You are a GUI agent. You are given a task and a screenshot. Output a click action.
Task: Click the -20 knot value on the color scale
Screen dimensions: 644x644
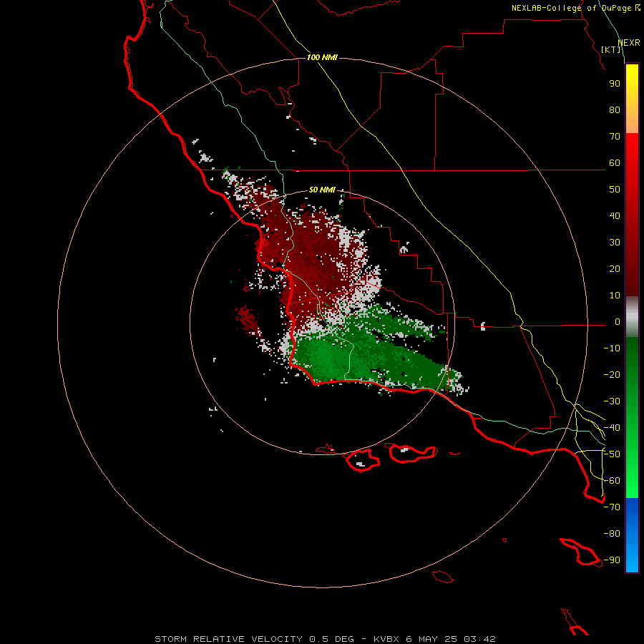(612, 374)
